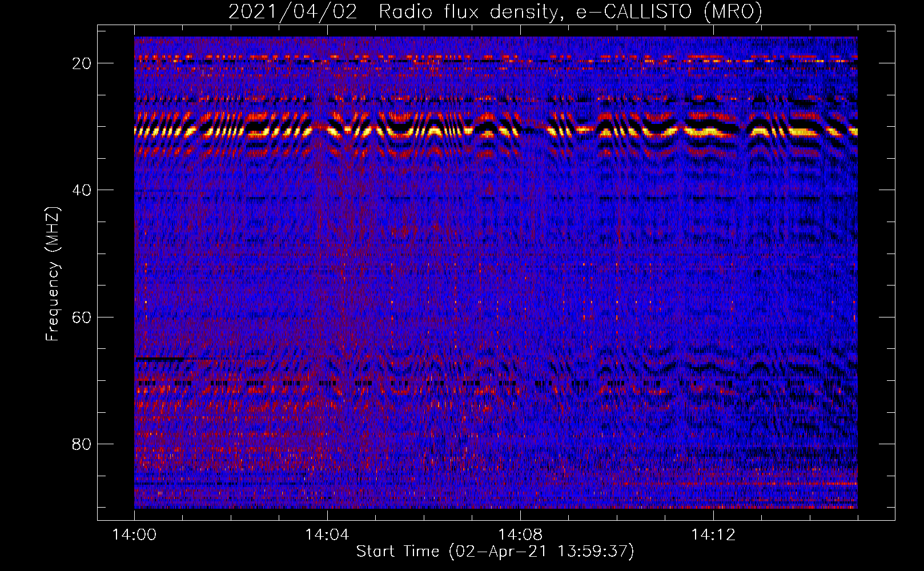This screenshot has width=924, height=571.
Task: Click the plot title '2021/04/02 Radio flux density, e-CALLISTO (MRO)'
Action: [x=495, y=12]
